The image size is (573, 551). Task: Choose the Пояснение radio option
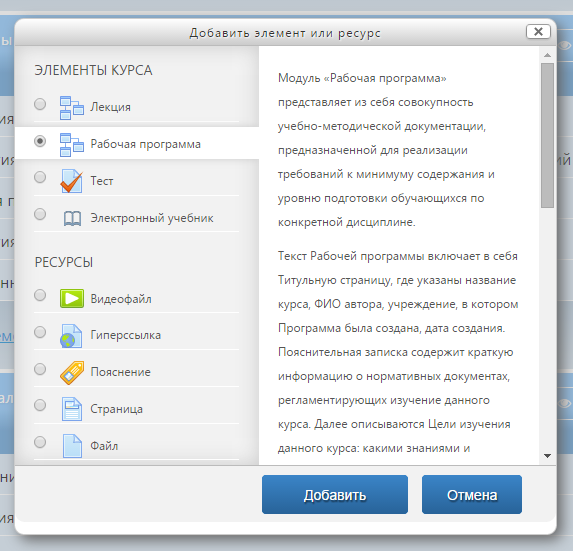click(40, 369)
